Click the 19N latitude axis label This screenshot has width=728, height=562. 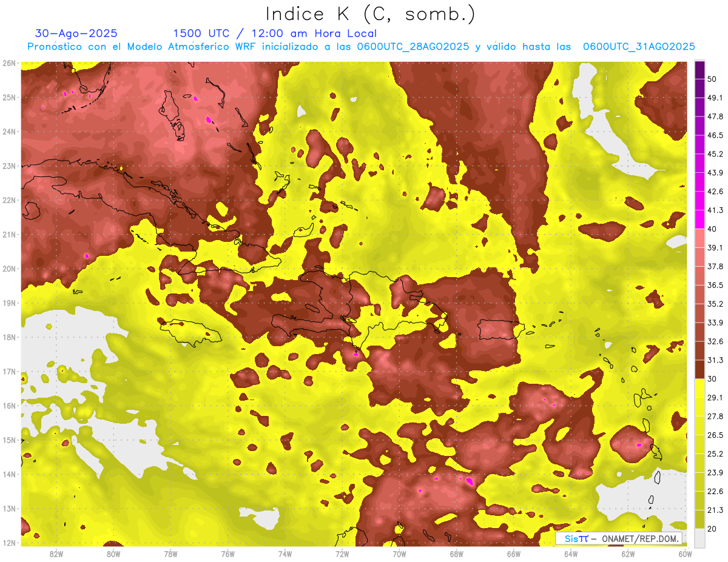click(x=8, y=303)
